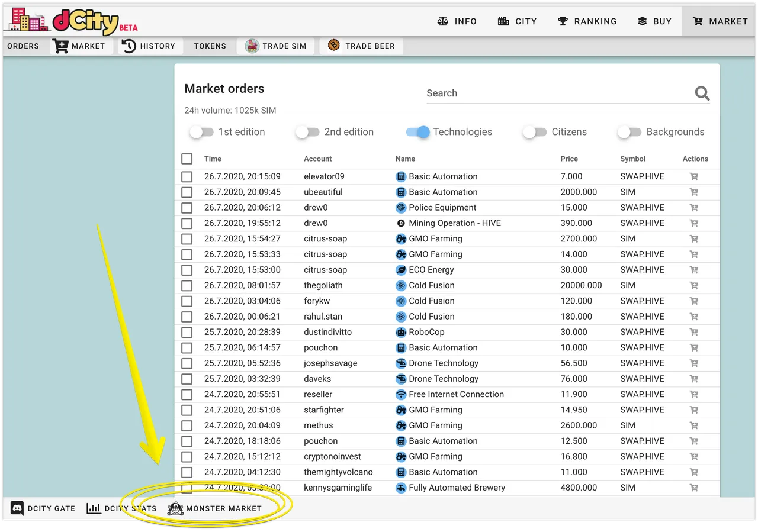This screenshot has height=532, width=758.
Task: Go to the RANKING page
Action: [587, 21]
